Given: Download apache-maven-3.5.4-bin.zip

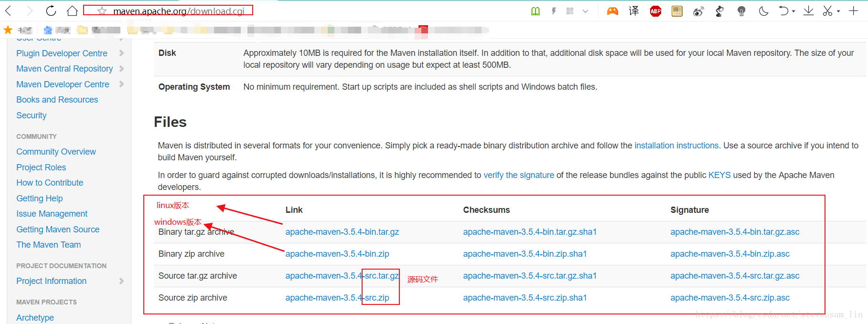Looking at the screenshot, I should pyautogui.click(x=337, y=254).
